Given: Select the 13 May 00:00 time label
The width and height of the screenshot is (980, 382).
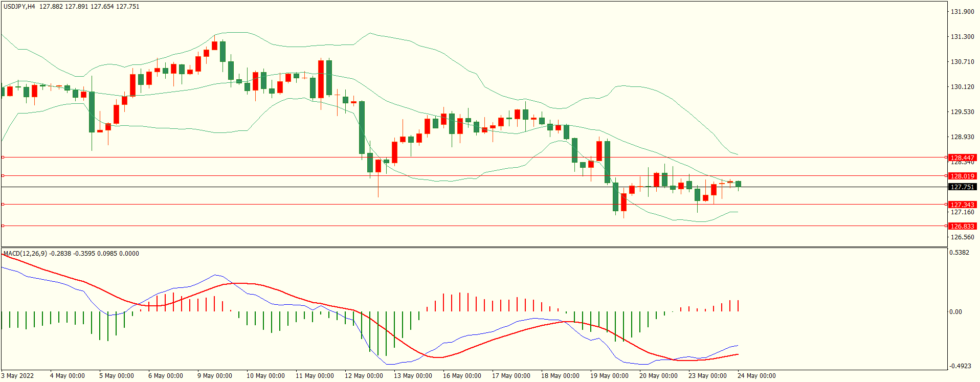Looking at the screenshot, I should (412, 376).
